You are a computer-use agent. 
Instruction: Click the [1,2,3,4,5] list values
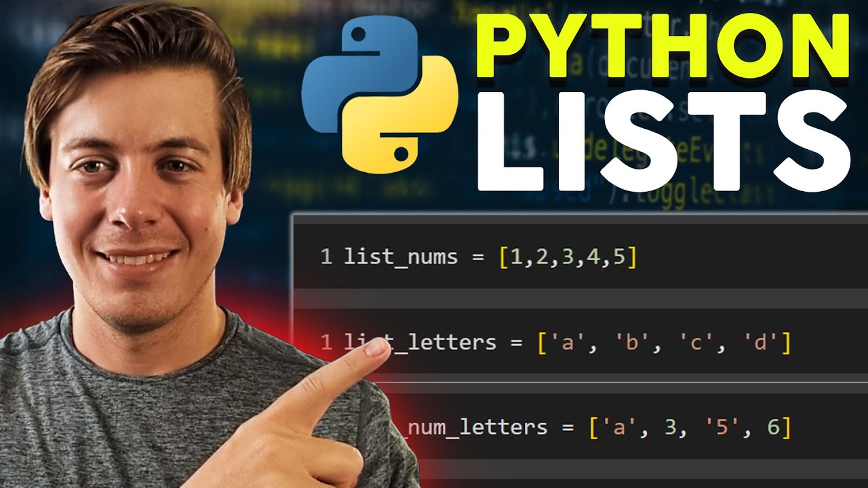coord(568,258)
